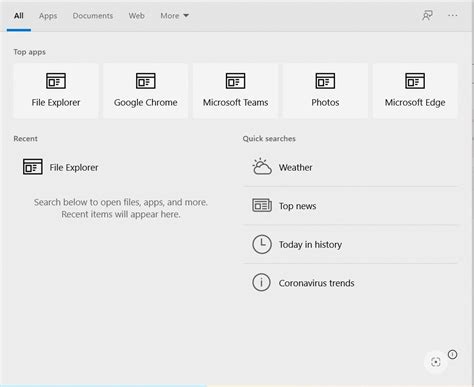Click the small info circle icon
This screenshot has width=474, height=387.
tap(452, 354)
